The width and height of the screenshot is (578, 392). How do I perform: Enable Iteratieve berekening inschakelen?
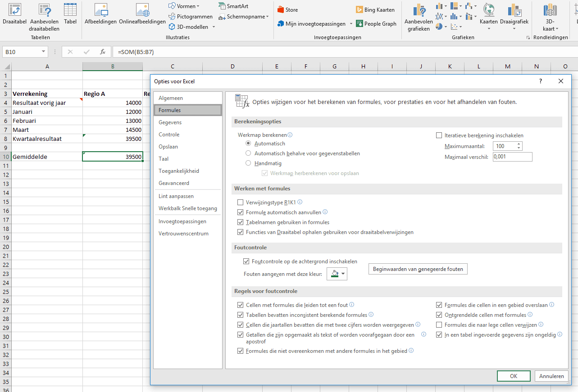pos(439,135)
